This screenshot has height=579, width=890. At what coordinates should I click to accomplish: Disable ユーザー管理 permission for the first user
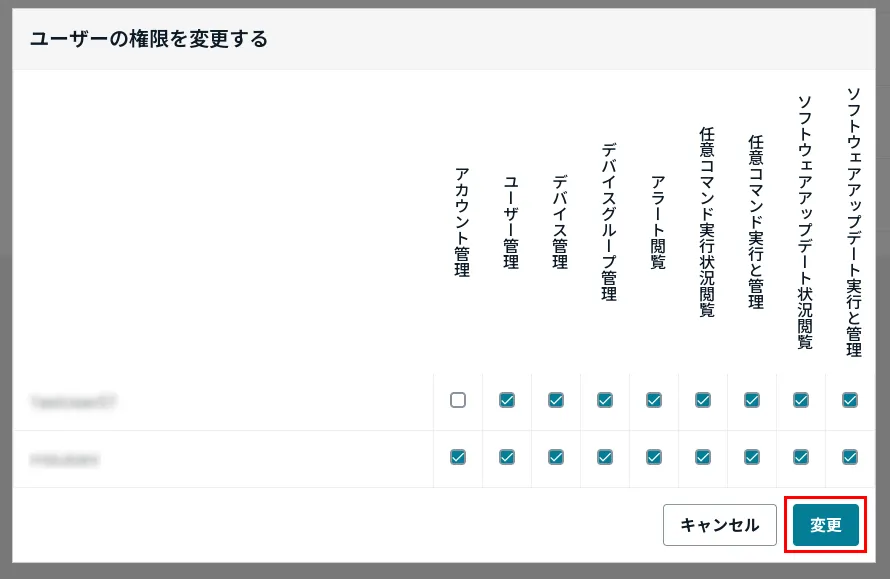tap(506, 401)
